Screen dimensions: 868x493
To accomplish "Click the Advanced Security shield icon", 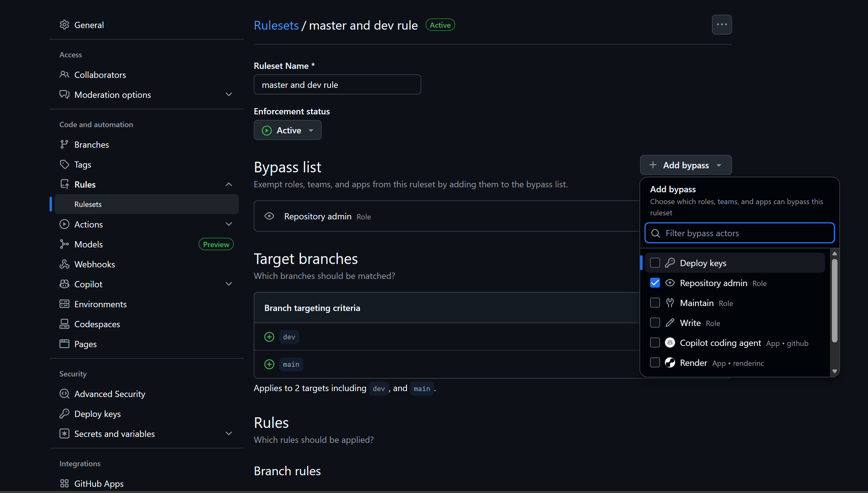I will 64,394.
